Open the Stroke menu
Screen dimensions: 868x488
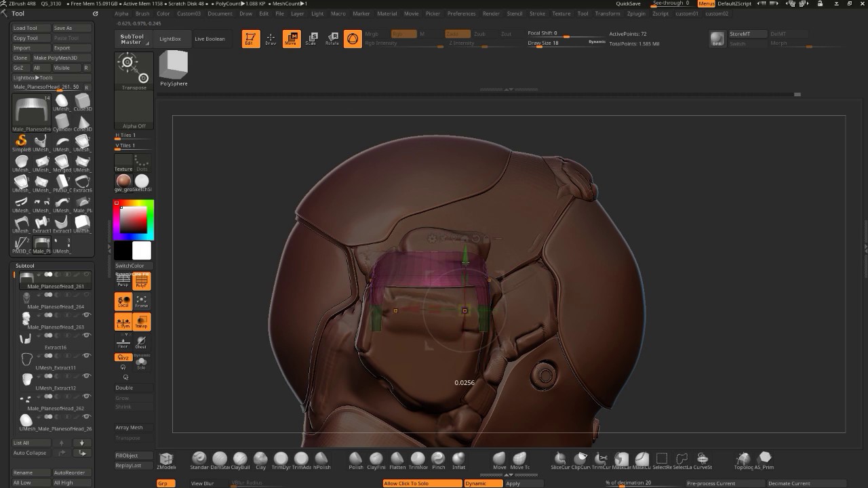pos(537,14)
